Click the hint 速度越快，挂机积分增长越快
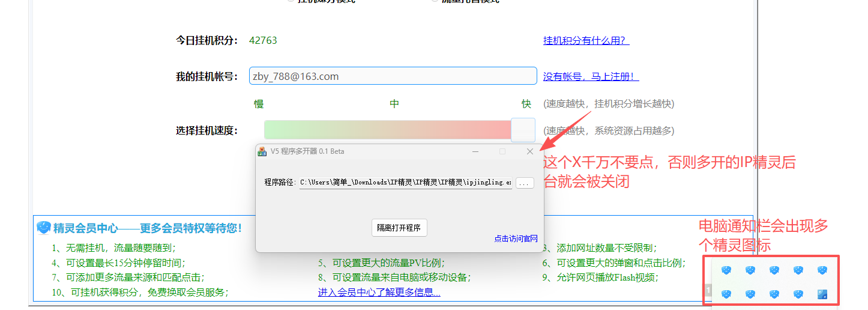Screen dimensions: 868x310 [609, 104]
